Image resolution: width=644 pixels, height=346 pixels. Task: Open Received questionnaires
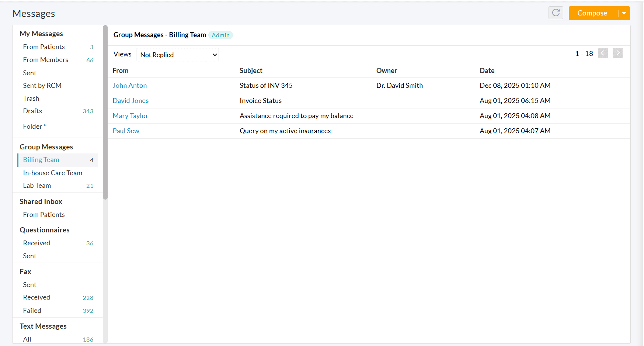[36, 243]
